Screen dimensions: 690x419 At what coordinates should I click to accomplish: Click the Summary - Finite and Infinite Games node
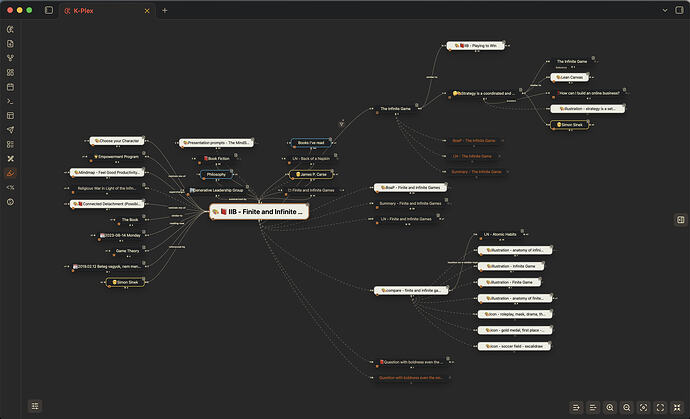point(410,203)
